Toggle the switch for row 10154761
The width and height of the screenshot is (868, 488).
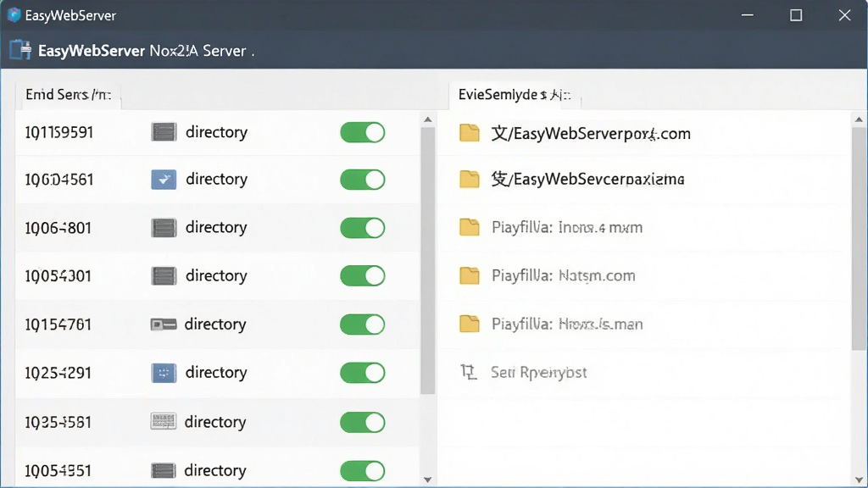[363, 324]
